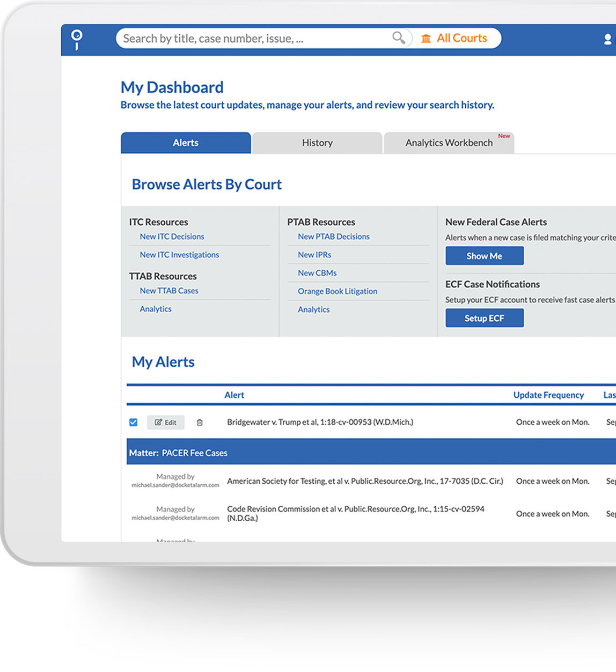Go to Orange Book Litigation
The height and width of the screenshot is (672, 616).
click(337, 291)
